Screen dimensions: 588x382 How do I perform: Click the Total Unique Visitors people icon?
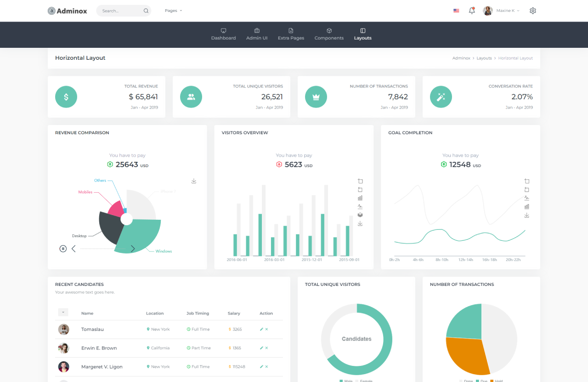click(191, 97)
